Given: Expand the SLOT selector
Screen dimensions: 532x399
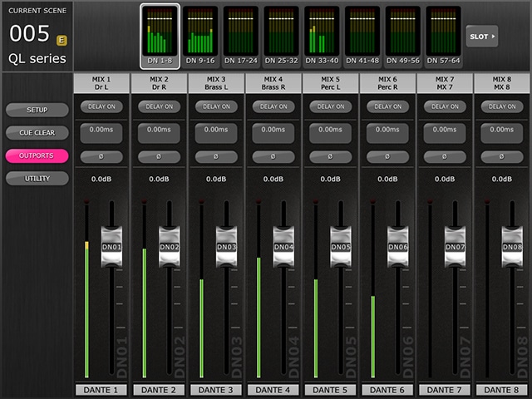Looking at the screenshot, I should (x=482, y=37).
